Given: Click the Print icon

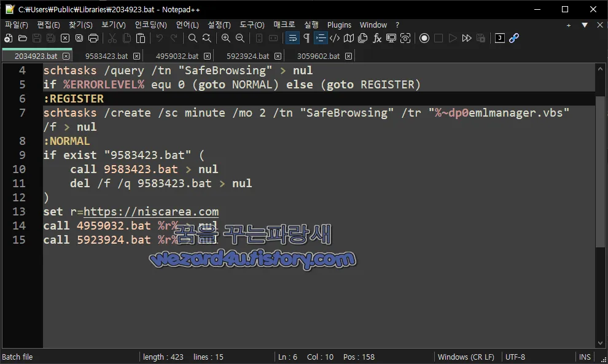Looking at the screenshot, I should 93,38.
